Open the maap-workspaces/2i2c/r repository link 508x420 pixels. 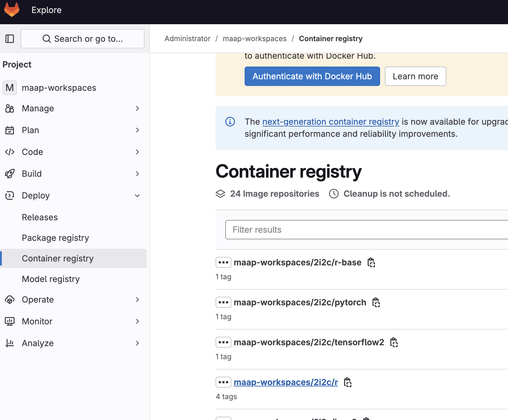[286, 382]
